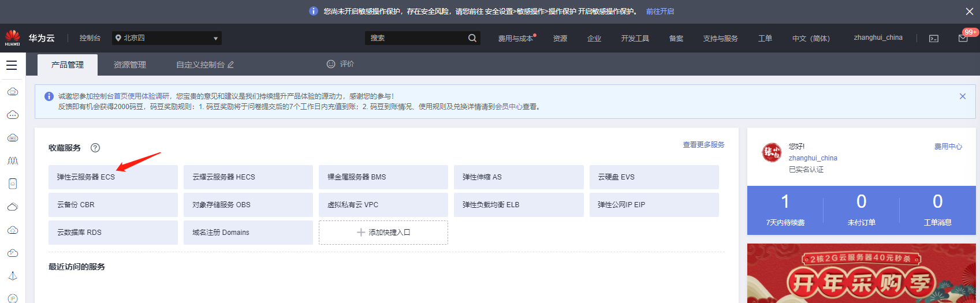Click the 已实名认证 status text
This screenshot has height=303, width=980.
806,170
